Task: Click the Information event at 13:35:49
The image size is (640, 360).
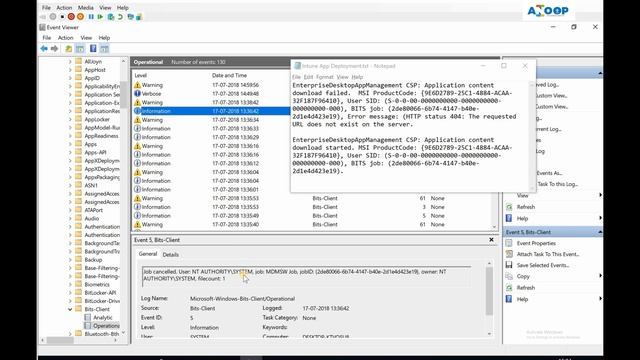Action: pos(312,216)
